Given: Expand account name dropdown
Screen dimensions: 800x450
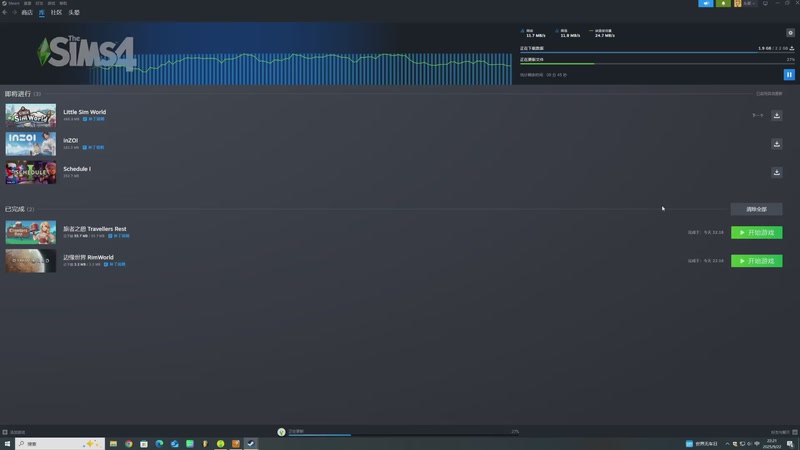Looking at the screenshot, I should (749, 3).
